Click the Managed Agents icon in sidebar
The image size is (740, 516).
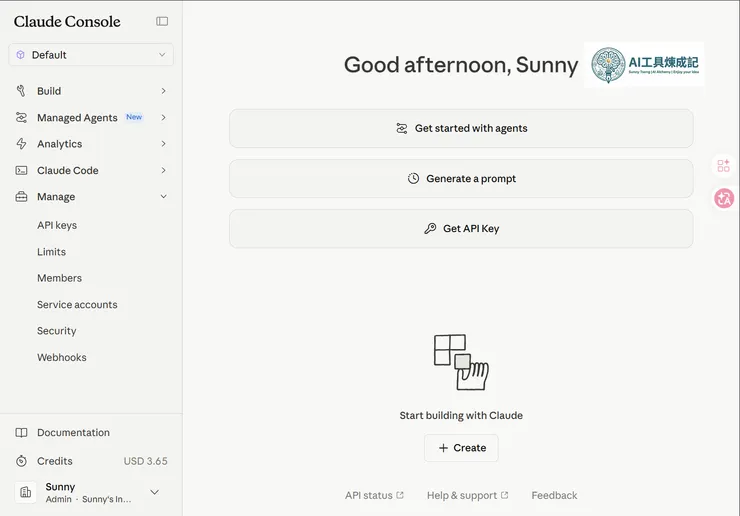point(21,118)
